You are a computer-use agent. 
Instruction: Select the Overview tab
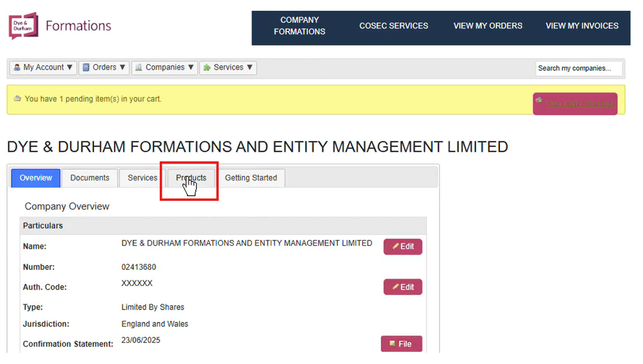[x=36, y=178]
